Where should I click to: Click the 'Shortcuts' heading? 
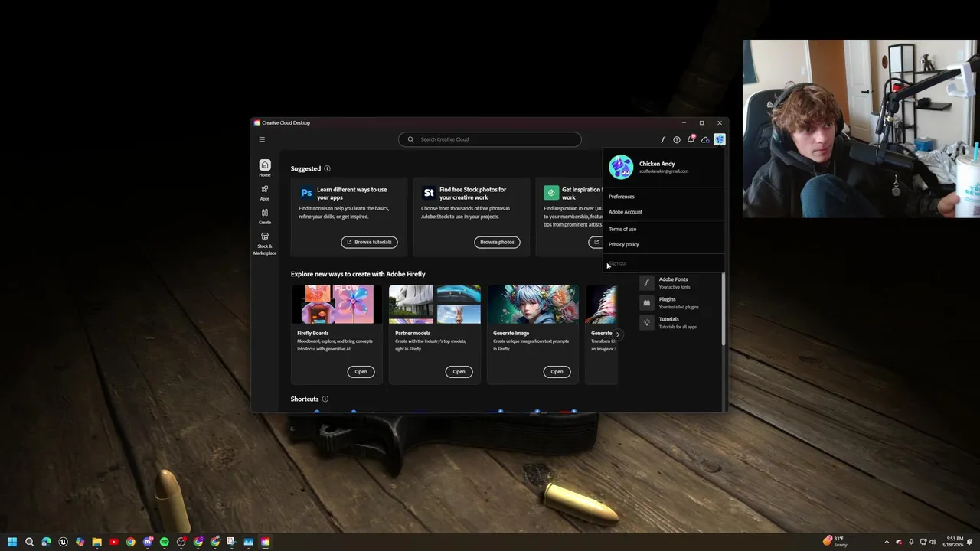[x=305, y=399]
